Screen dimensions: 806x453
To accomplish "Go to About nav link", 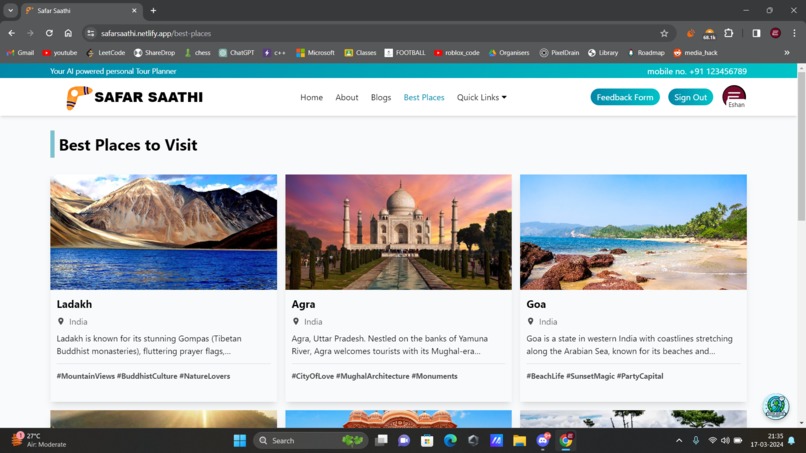I will click(347, 97).
